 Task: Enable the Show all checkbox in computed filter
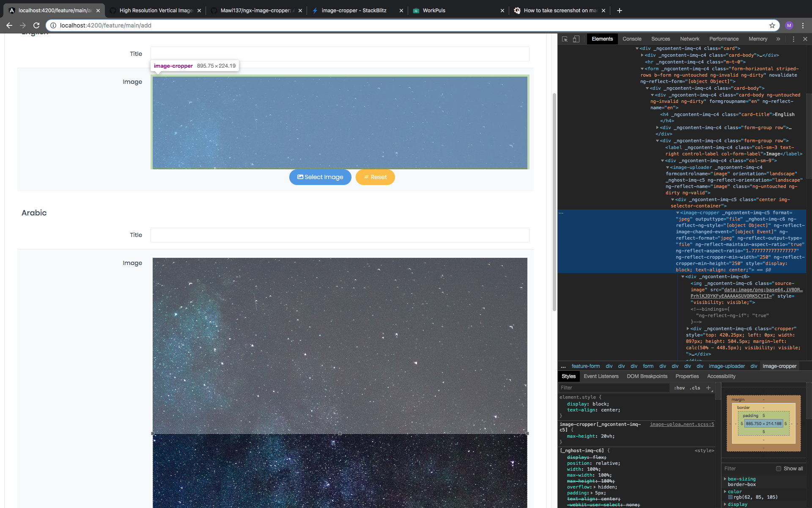tap(779, 469)
